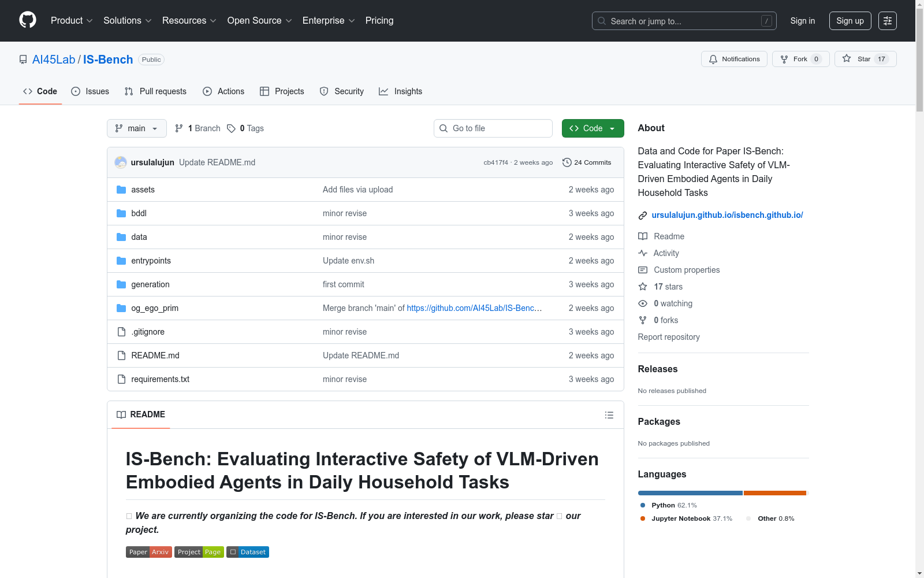The width and height of the screenshot is (924, 578).
Task: Go to the Pricing page
Action: point(379,21)
